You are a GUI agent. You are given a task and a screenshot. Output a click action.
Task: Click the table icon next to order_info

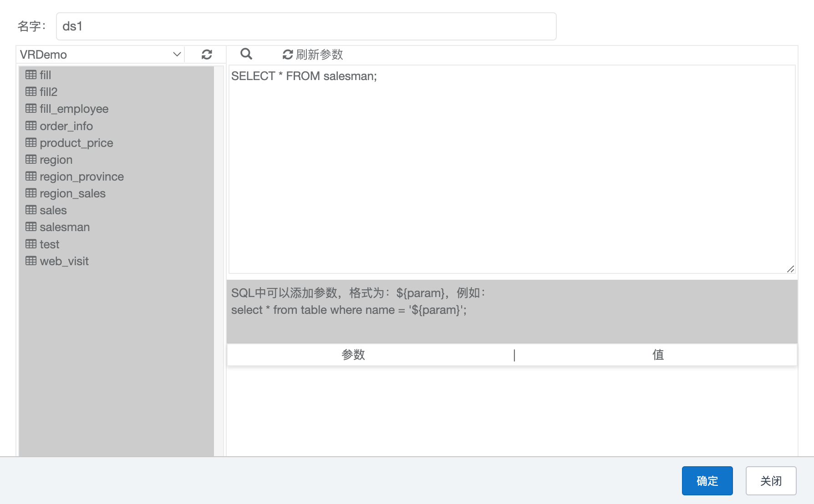point(31,126)
